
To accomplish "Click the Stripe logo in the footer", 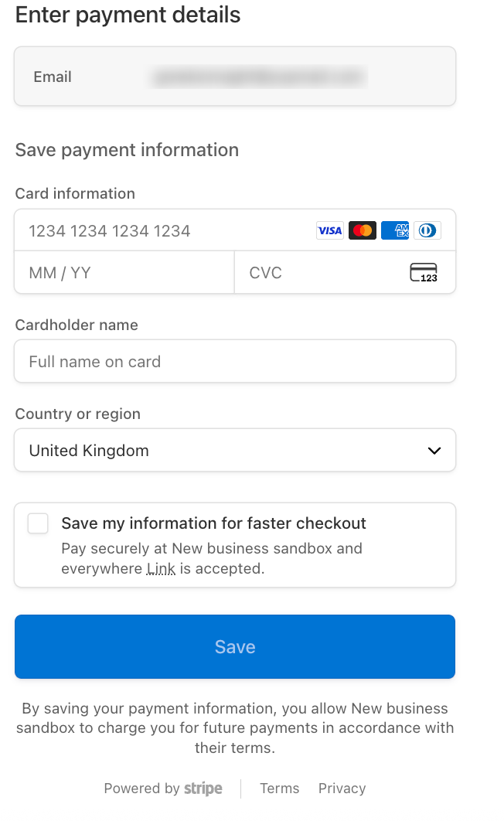I will pyautogui.click(x=203, y=789).
